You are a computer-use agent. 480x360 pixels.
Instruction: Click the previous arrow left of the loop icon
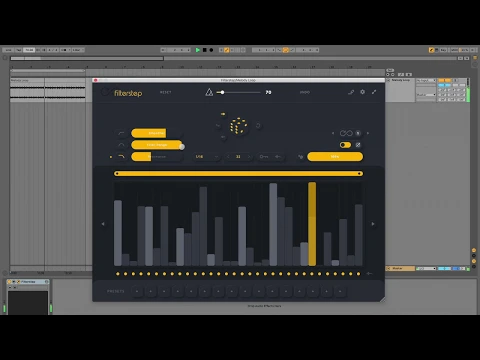tap(333, 133)
